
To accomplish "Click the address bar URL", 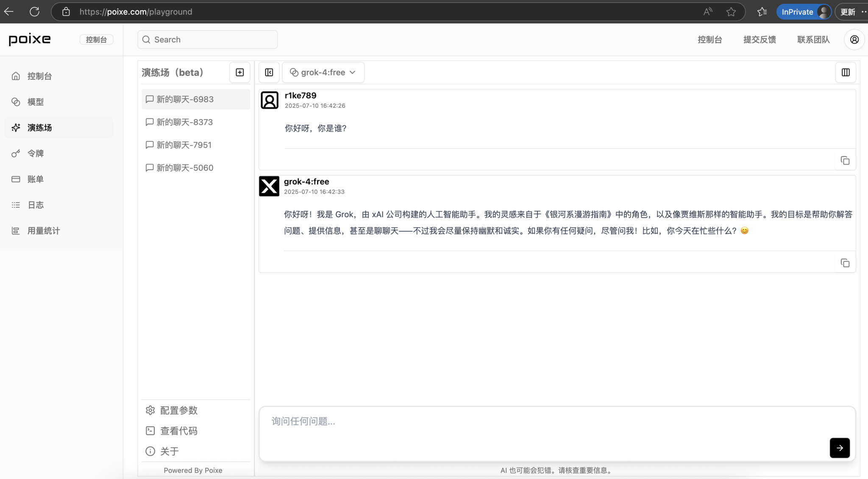I will coord(136,12).
